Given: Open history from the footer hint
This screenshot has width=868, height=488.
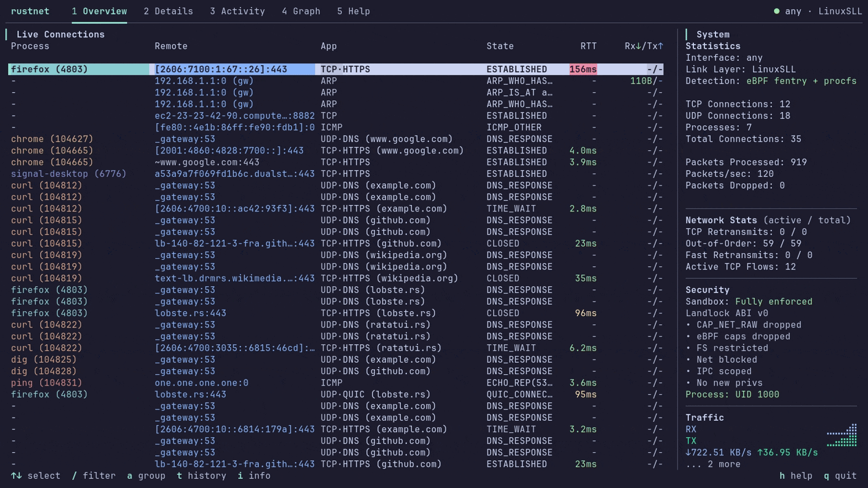Looking at the screenshot, I should click(x=201, y=476).
